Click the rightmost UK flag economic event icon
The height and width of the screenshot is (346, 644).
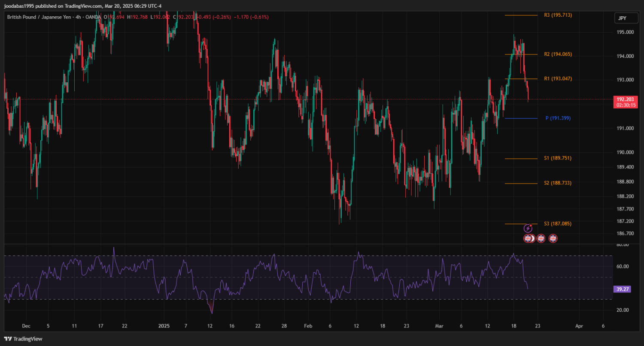[553, 238]
